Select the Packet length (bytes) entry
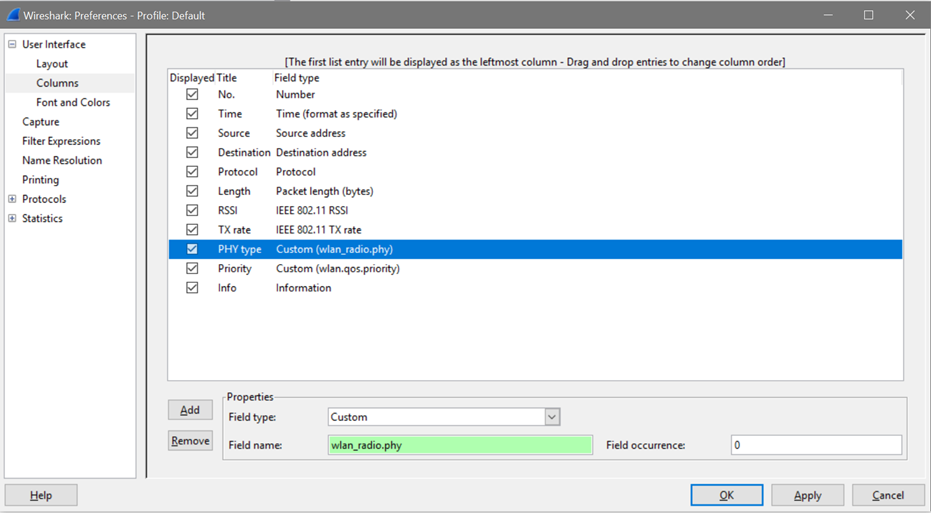 point(325,191)
